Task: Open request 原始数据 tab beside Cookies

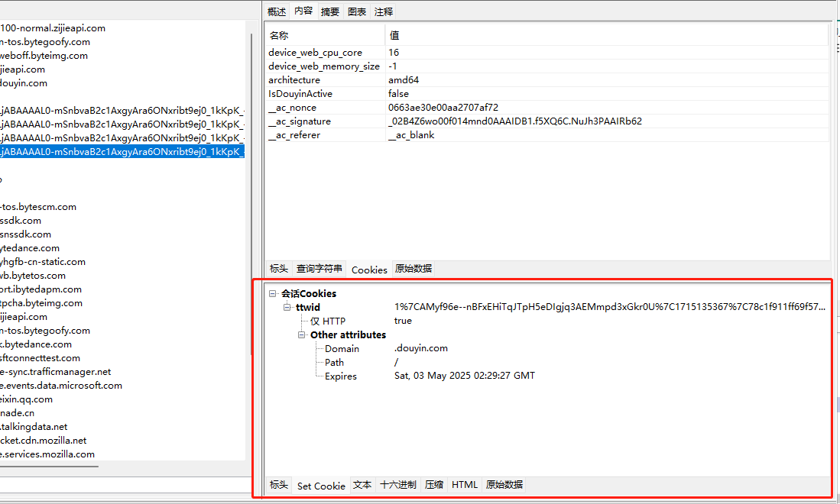Action: tap(413, 269)
